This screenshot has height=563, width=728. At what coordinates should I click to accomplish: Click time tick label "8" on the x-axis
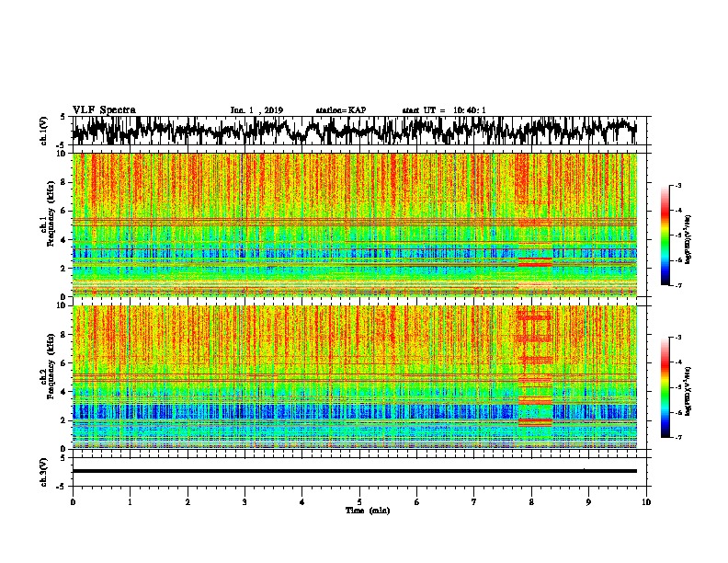531,502
